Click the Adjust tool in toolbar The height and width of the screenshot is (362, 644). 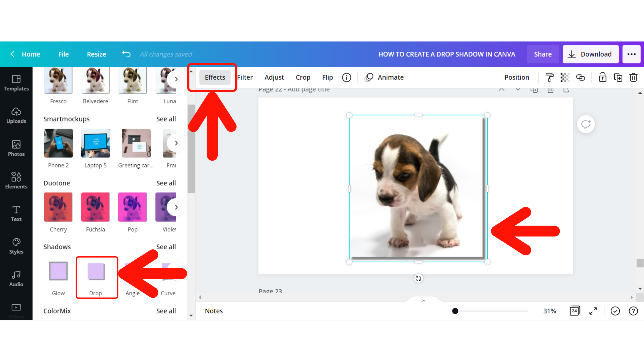tap(274, 77)
